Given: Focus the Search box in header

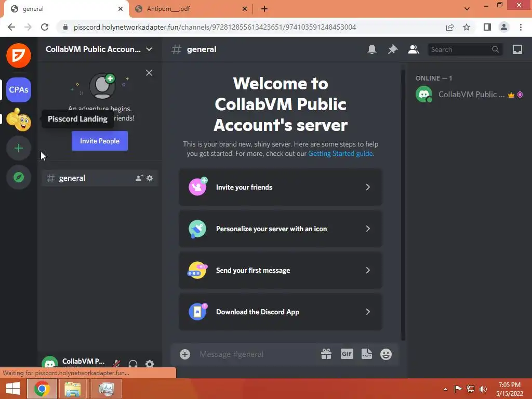Looking at the screenshot, I should coord(465,49).
